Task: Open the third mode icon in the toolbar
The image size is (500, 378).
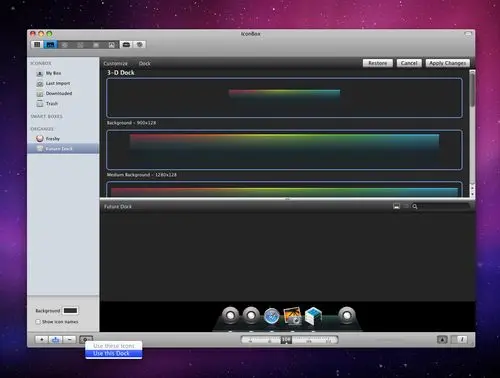Action: point(65,45)
